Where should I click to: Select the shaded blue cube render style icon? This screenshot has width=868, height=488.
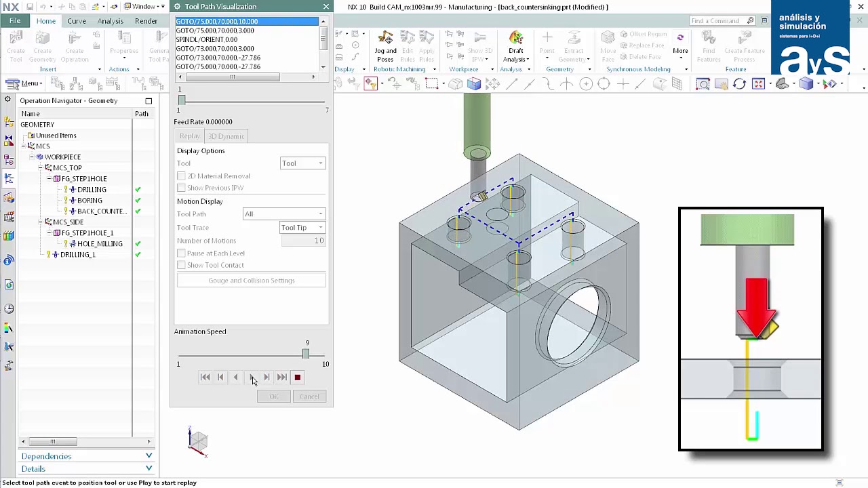point(806,84)
